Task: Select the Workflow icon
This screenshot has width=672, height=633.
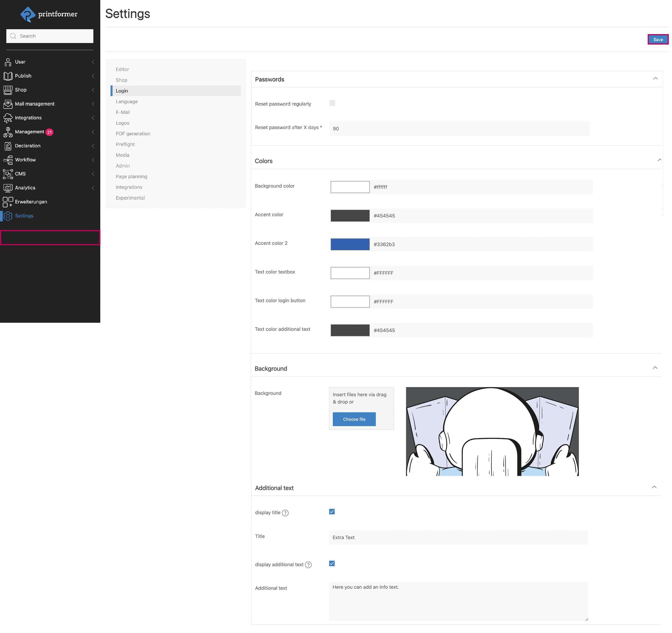Action: (x=8, y=160)
